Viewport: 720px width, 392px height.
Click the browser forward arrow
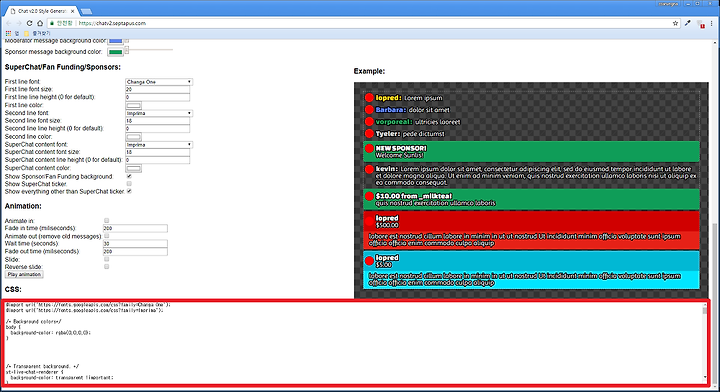click(19, 23)
